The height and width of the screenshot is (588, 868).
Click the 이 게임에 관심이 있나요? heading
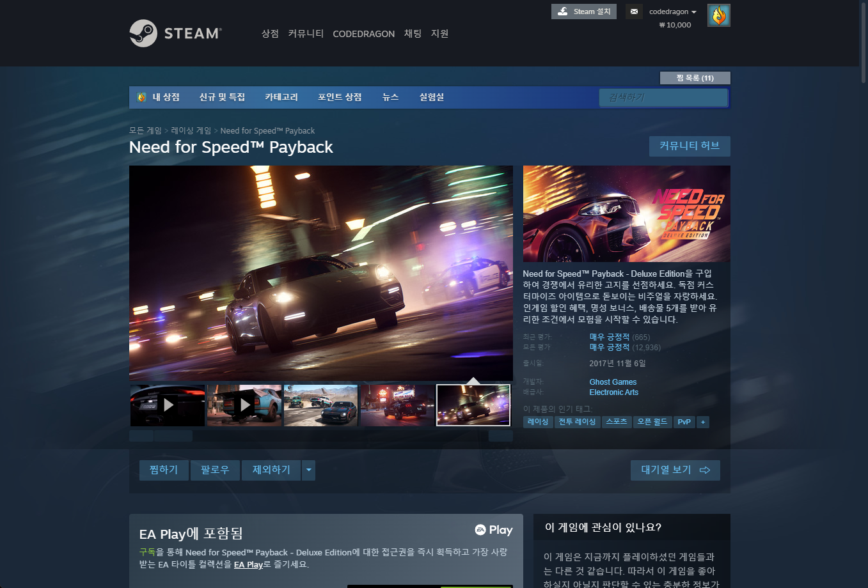[603, 527]
